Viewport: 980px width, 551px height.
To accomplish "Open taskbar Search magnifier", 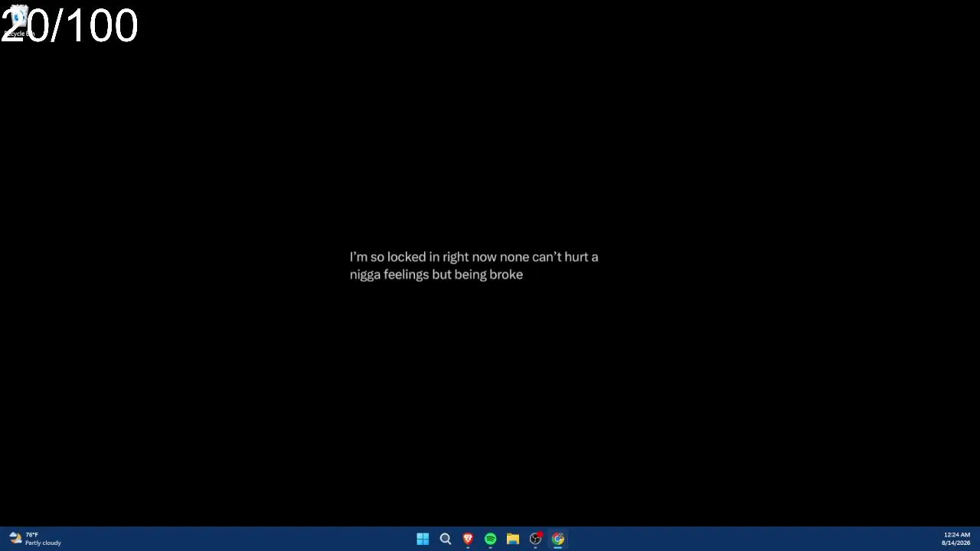I will [446, 539].
